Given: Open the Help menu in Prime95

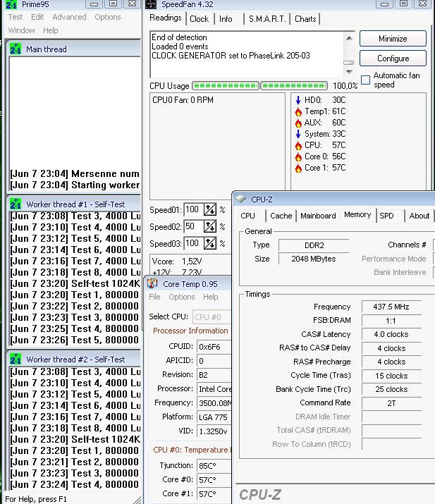Looking at the screenshot, I should pyautogui.click(x=51, y=30).
